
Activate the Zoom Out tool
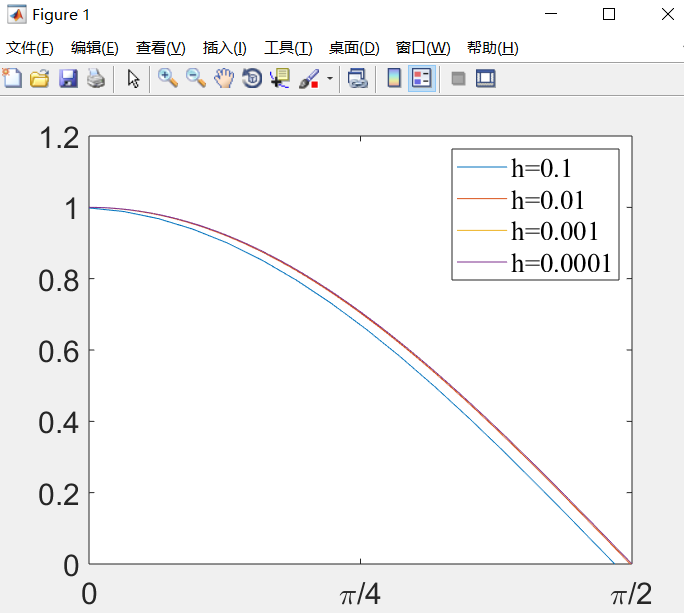pos(196,79)
